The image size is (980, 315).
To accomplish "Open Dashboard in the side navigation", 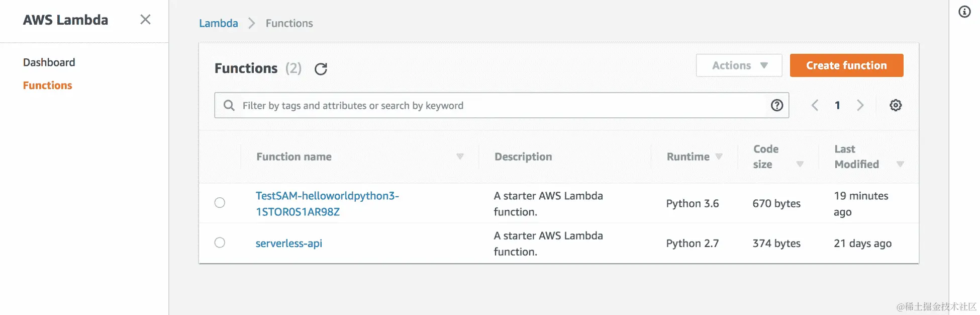I will click(49, 62).
